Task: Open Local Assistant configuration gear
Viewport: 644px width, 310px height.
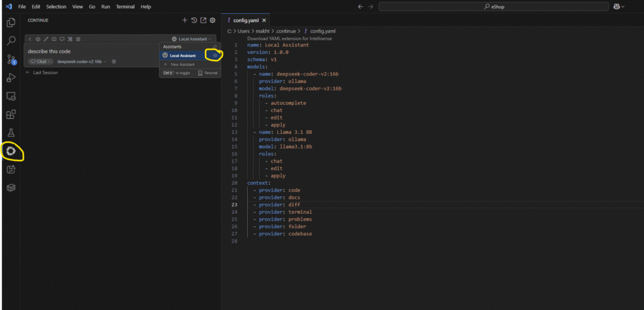Action: coord(215,55)
